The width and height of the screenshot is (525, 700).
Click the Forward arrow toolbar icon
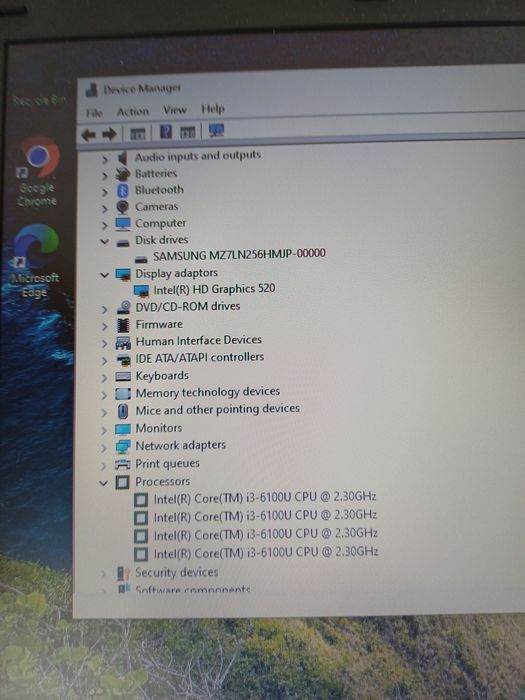109,134
